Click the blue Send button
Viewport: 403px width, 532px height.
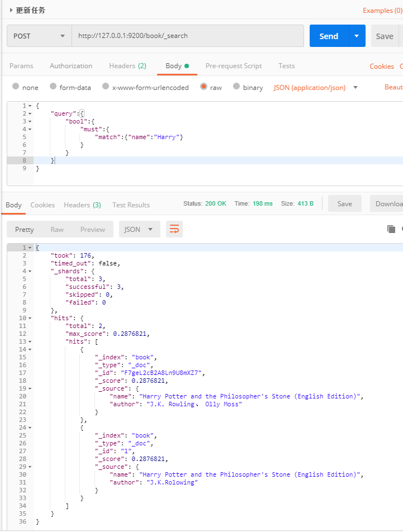329,36
